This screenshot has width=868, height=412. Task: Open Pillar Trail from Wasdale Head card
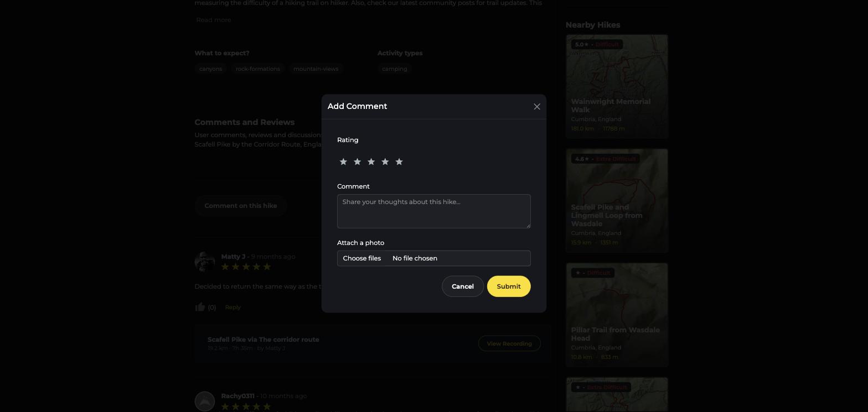617,315
